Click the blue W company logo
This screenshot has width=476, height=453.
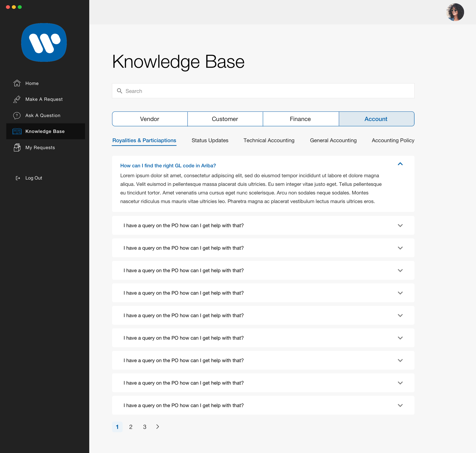click(x=44, y=42)
